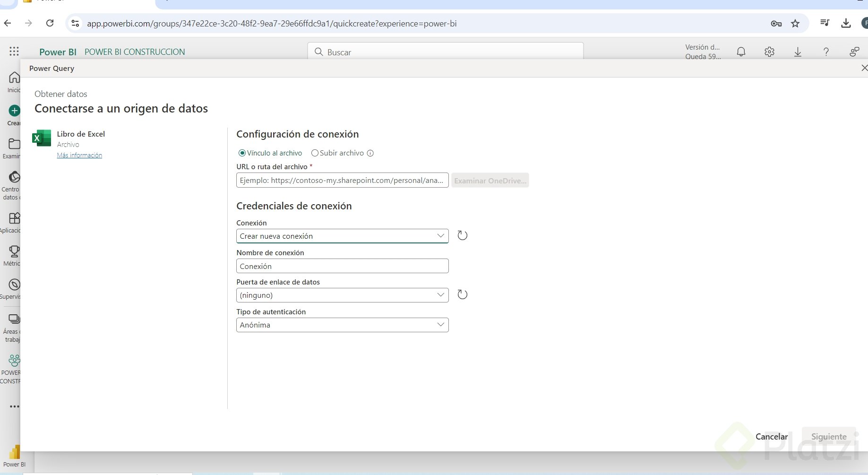Open the Supervisar monitor icon in sidebar
The width and height of the screenshot is (868, 475).
[x=15, y=284]
